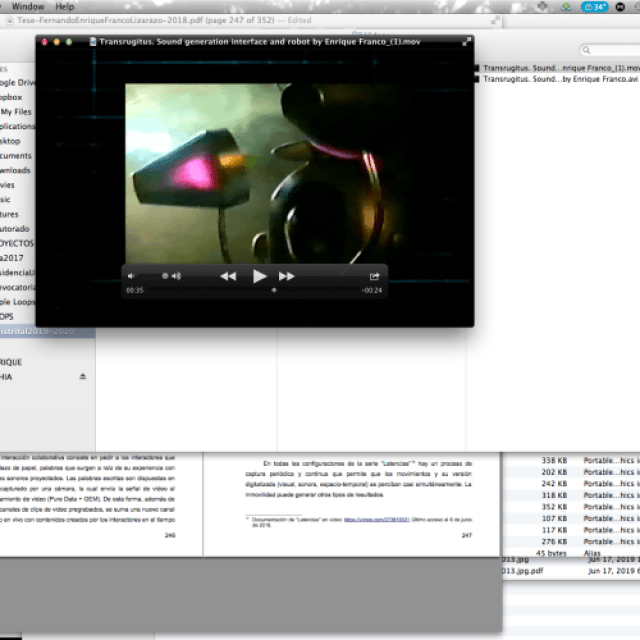This screenshot has width=640, height=640.
Task: Select Transrugitus Franco_(1).mov file in Finder
Action: click(557, 68)
